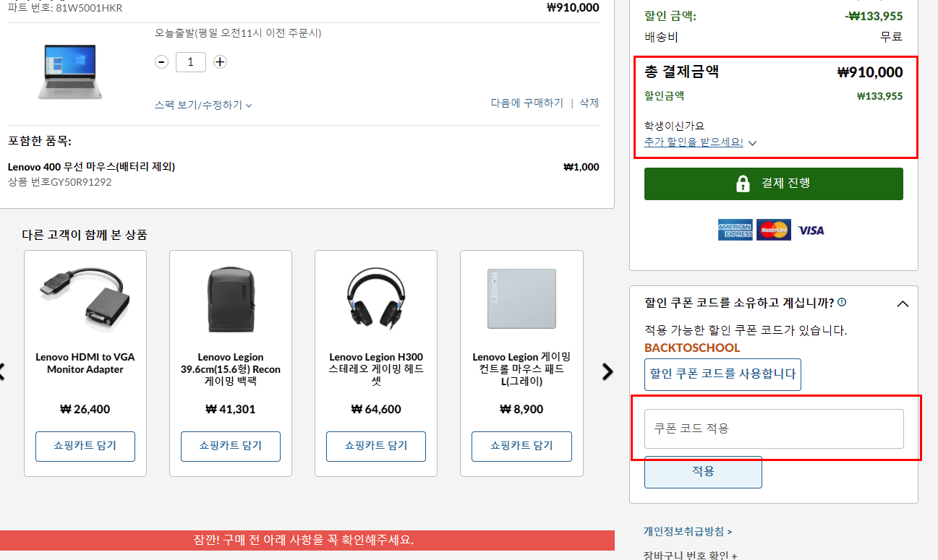This screenshot has width=938, height=560.
Task: Click 할인 쿠폰 코드를 사용합니다 button
Action: point(722,374)
